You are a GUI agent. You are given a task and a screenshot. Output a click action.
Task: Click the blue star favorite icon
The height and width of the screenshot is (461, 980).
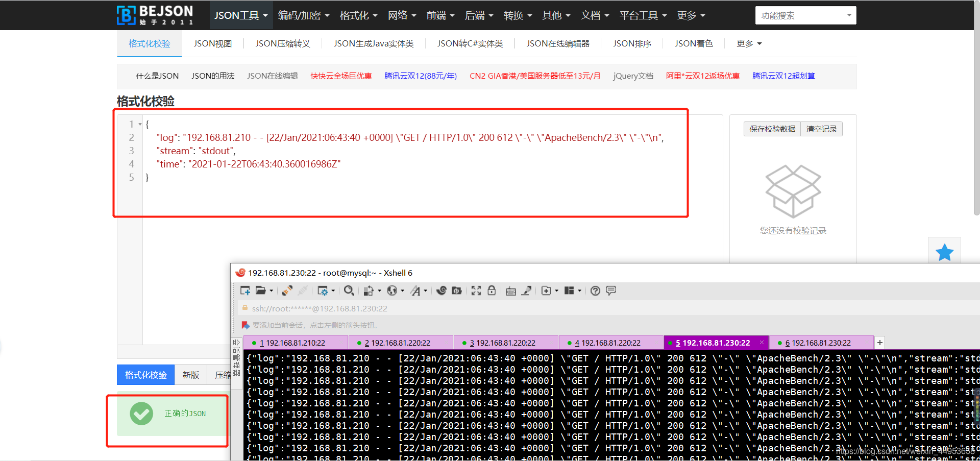[x=944, y=252]
